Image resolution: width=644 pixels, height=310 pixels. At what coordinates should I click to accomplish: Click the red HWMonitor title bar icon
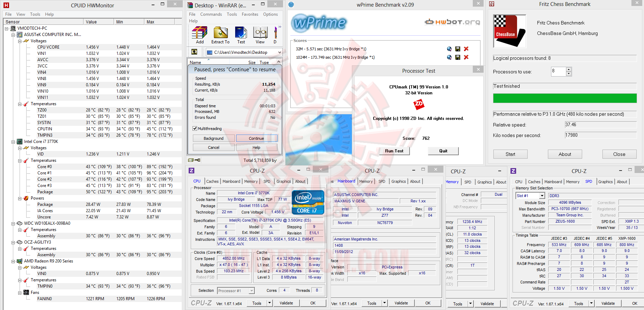(x=6, y=5)
